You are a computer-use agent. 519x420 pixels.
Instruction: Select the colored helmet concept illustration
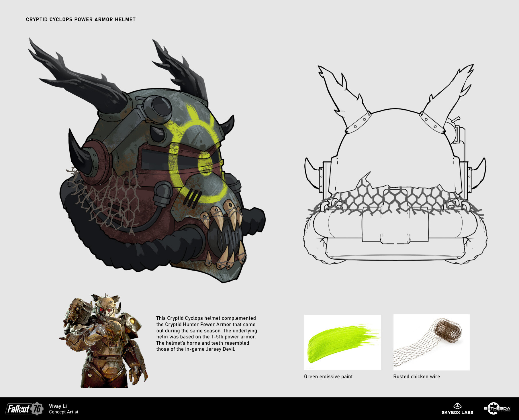tap(147, 160)
